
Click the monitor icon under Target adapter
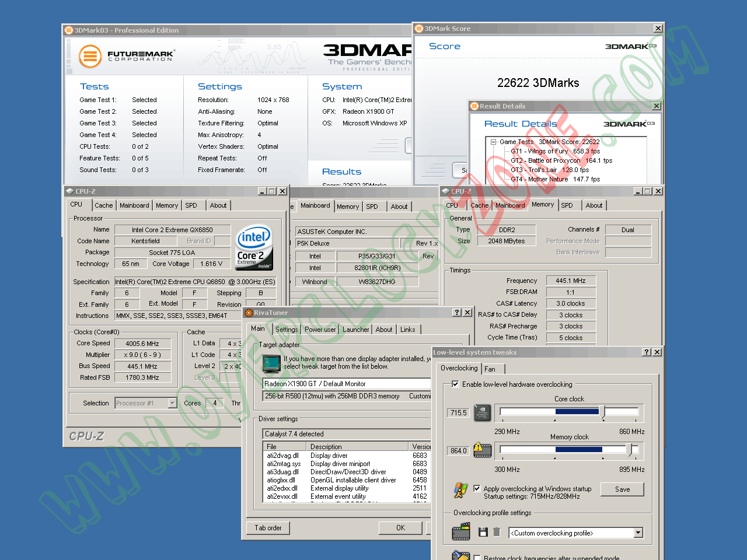coord(271,363)
